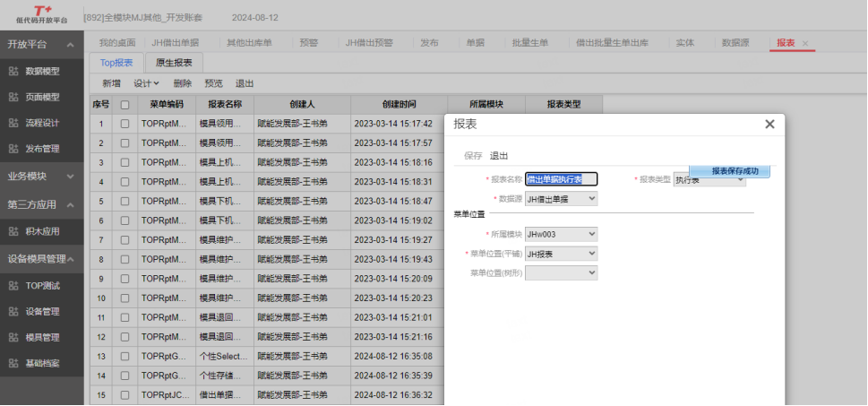Click 保存 in the 报表 dialog
Viewport: 868px width, 406px height.
point(473,156)
